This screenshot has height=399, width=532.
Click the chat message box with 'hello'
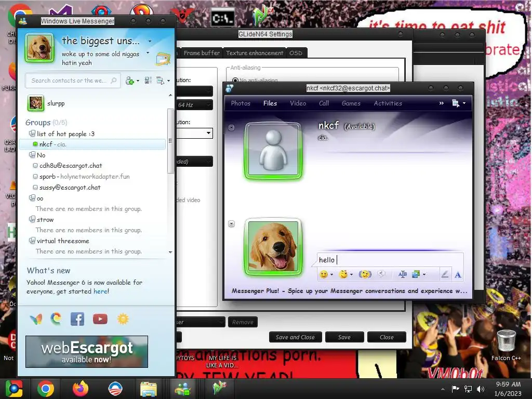click(x=390, y=260)
